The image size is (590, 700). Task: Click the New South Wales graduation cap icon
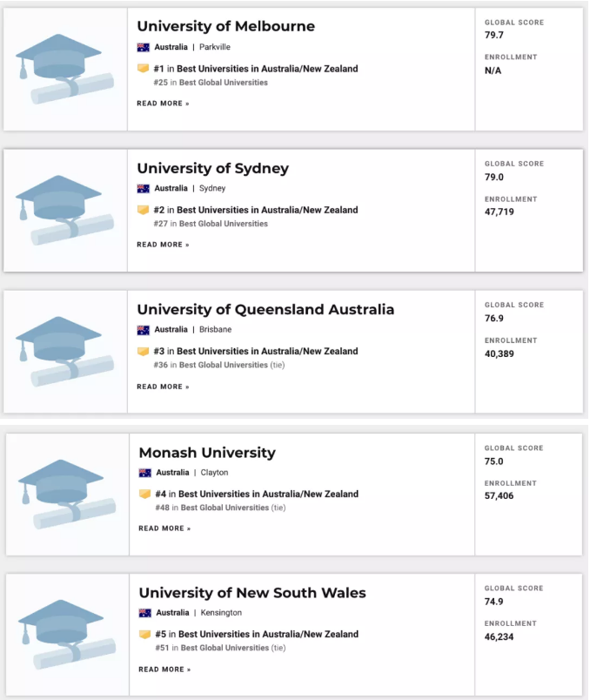pyautogui.click(x=66, y=635)
